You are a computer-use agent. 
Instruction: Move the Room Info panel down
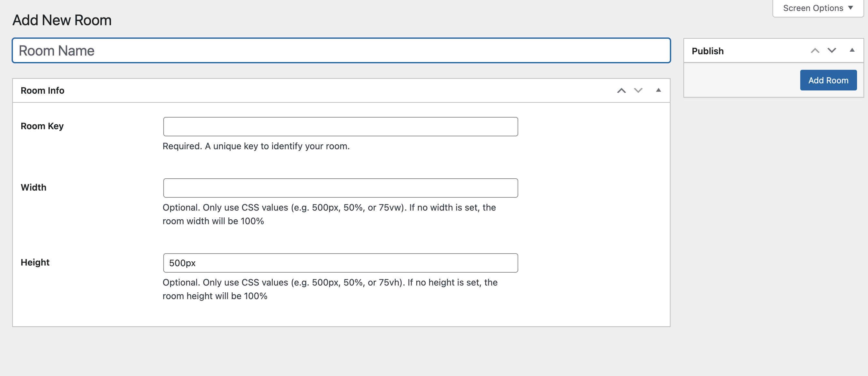638,90
